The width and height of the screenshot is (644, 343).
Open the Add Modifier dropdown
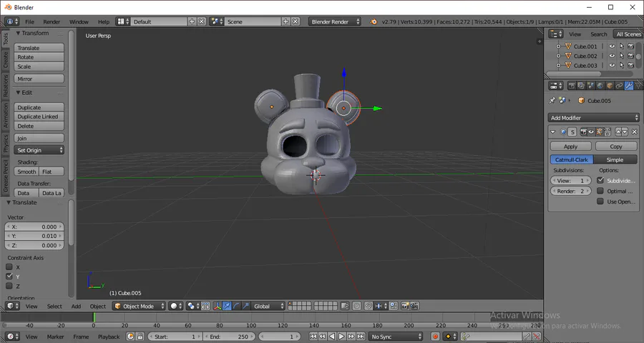[594, 118]
